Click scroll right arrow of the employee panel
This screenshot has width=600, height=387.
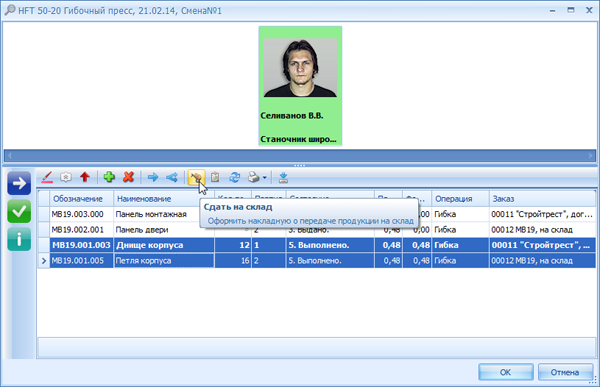pos(591,155)
